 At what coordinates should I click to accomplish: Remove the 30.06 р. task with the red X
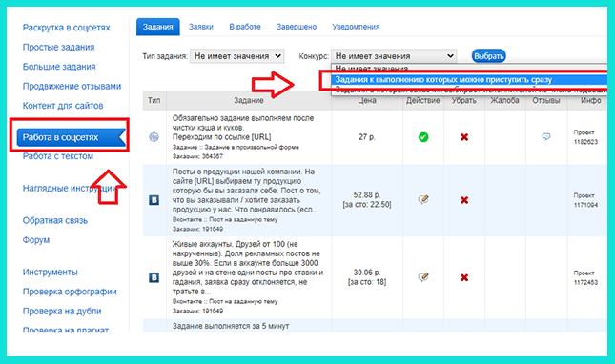(x=464, y=278)
